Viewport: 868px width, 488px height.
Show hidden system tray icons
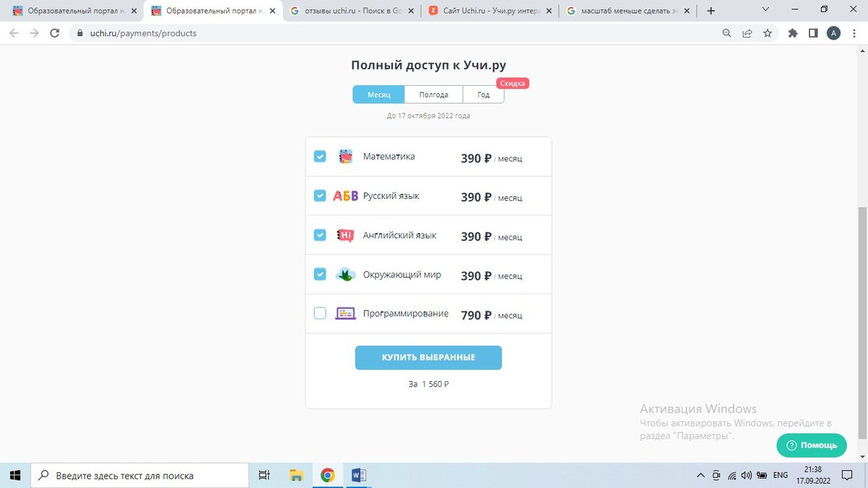699,476
